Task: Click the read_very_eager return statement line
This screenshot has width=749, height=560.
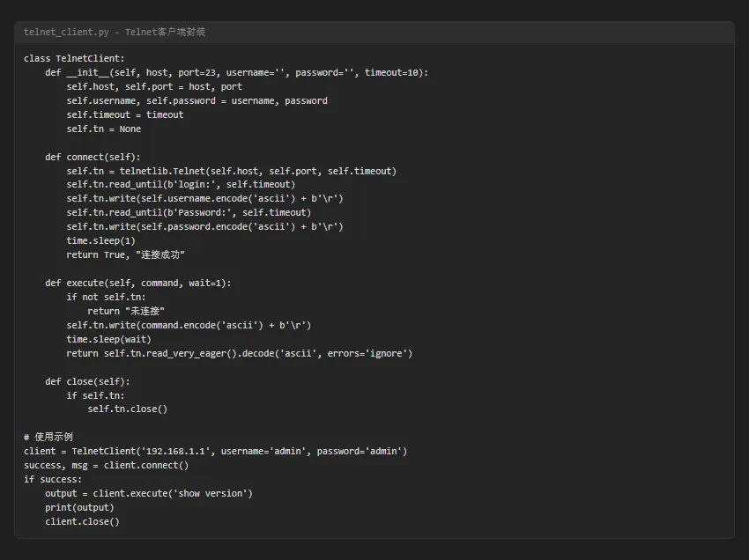Action: pyautogui.click(x=239, y=353)
